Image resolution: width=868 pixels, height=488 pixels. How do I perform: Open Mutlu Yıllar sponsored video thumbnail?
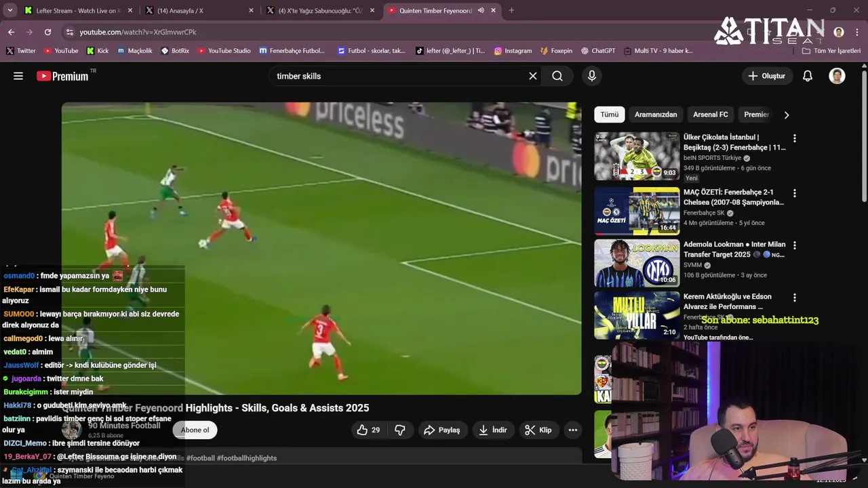(x=637, y=315)
